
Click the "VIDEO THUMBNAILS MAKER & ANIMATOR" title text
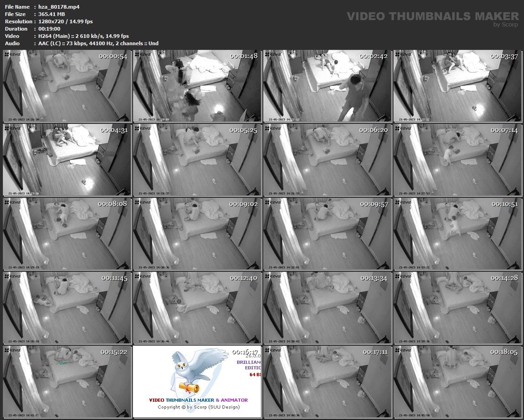(198, 400)
